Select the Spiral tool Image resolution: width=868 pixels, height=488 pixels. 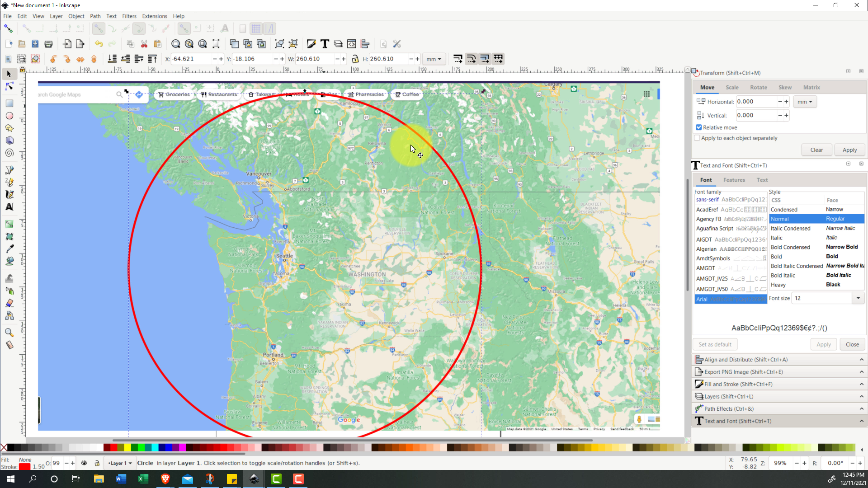click(x=9, y=153)
